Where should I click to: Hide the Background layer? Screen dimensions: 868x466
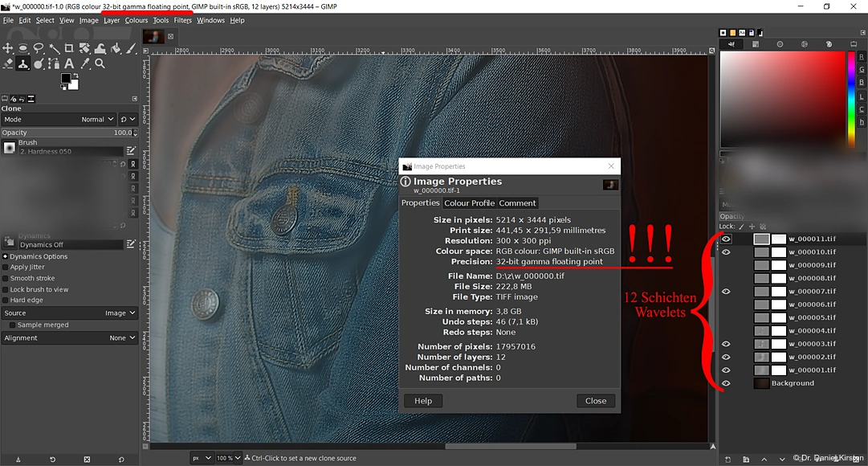point(726,383)
